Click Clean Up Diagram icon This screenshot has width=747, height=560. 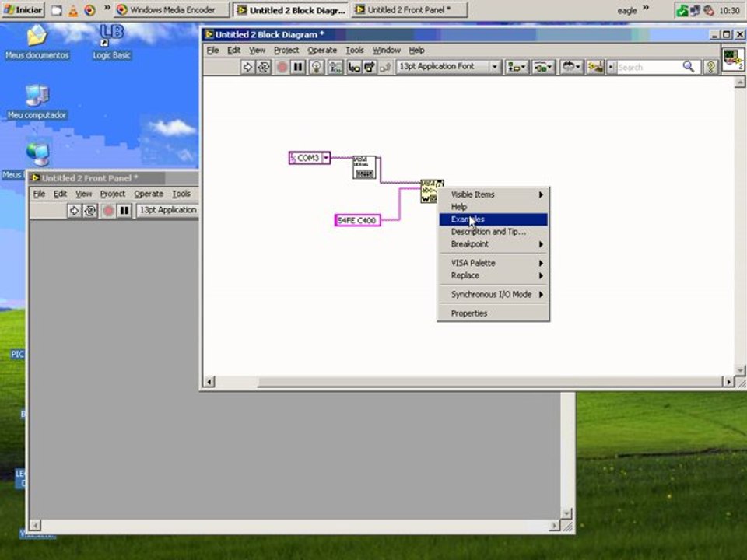[595, 67]
